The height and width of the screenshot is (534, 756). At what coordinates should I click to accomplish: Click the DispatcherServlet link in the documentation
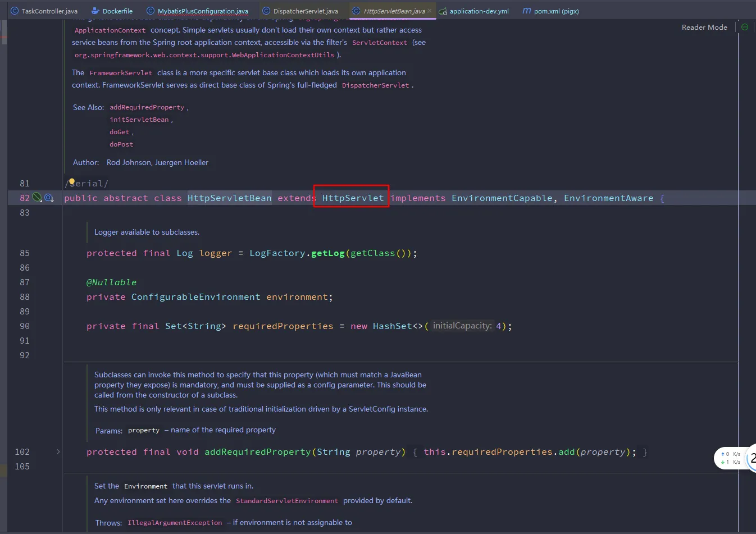point(375,85)
